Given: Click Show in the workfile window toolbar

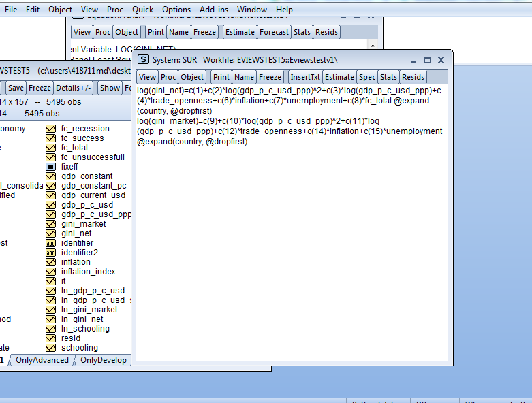Looking at the screenshot, I should [x=110, y=88].
